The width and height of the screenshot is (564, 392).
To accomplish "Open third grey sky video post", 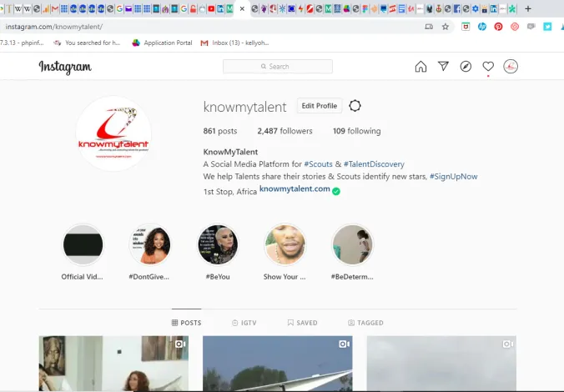I will (441, 364).
